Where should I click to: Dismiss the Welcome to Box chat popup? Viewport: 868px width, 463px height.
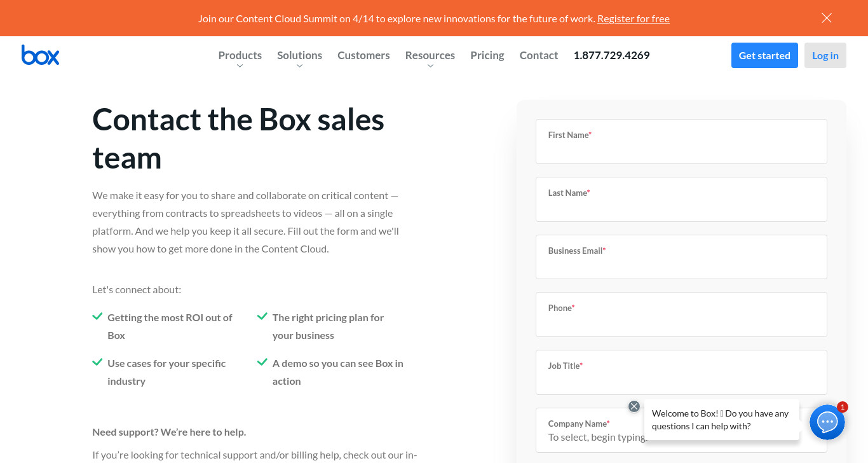(634, 406)
